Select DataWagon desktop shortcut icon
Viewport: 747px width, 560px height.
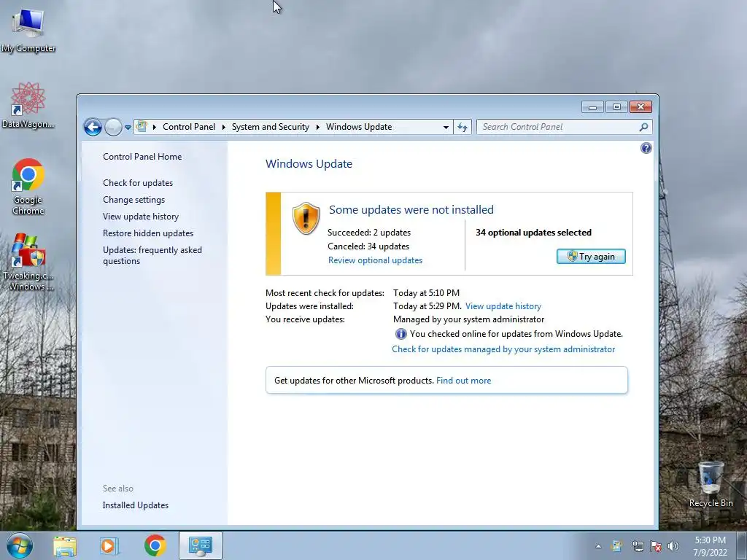(x=28, y=106)
